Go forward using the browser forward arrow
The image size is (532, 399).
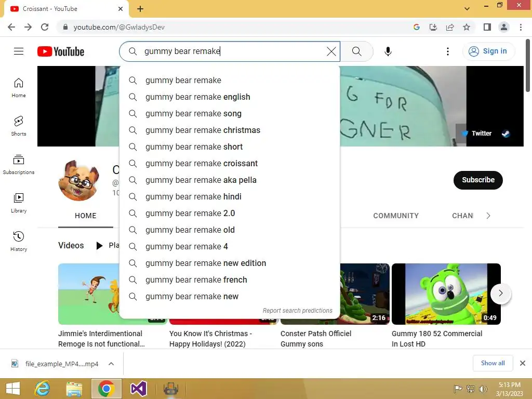tap(28, 27)
